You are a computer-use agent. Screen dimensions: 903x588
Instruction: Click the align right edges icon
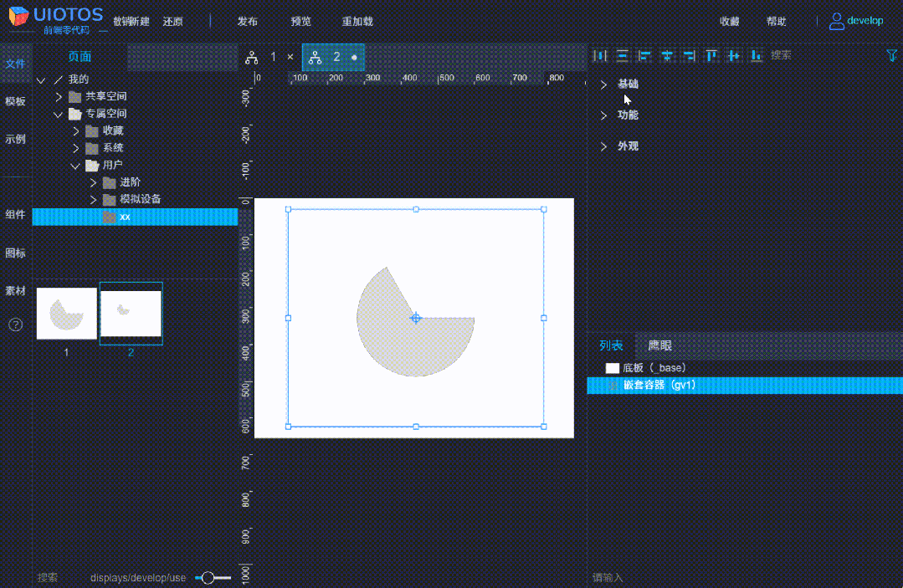(689, 56)
